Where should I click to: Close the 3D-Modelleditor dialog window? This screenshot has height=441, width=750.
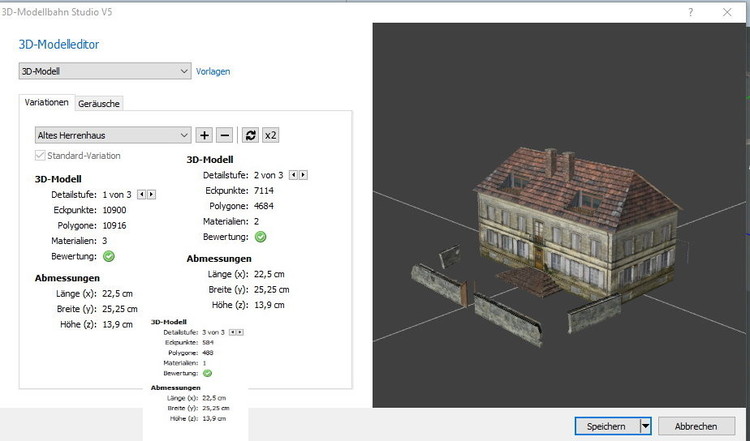coord(727,12)
